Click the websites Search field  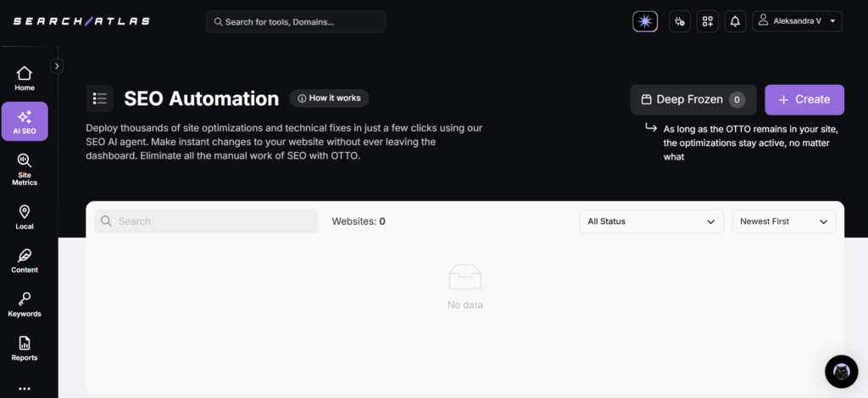[x=206, y=221]
